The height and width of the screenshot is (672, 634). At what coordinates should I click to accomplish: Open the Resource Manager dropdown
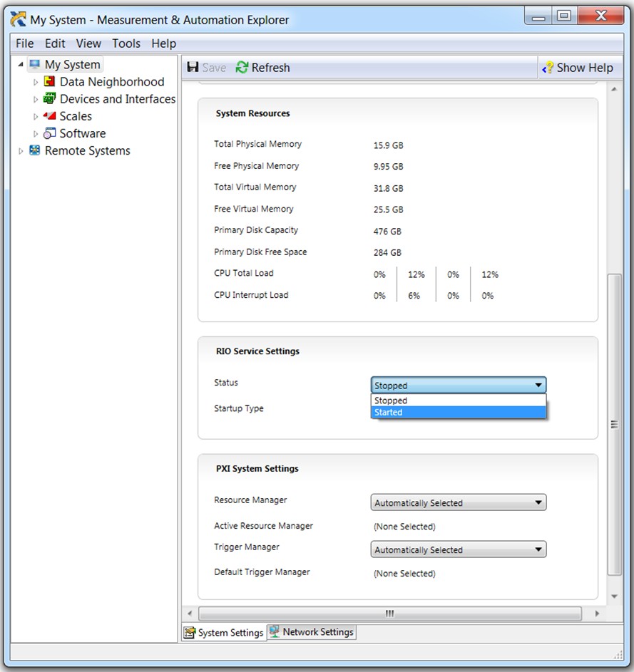tap(458, 503)
